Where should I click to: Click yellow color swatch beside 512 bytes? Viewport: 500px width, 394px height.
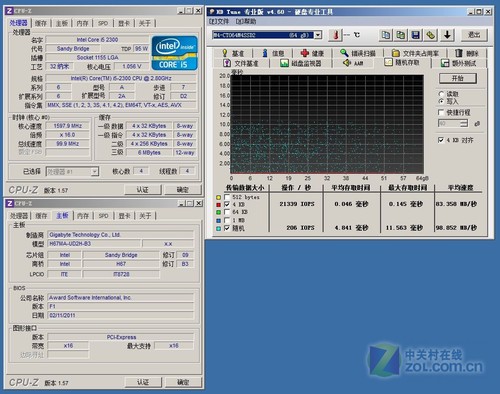click(218, 197)
